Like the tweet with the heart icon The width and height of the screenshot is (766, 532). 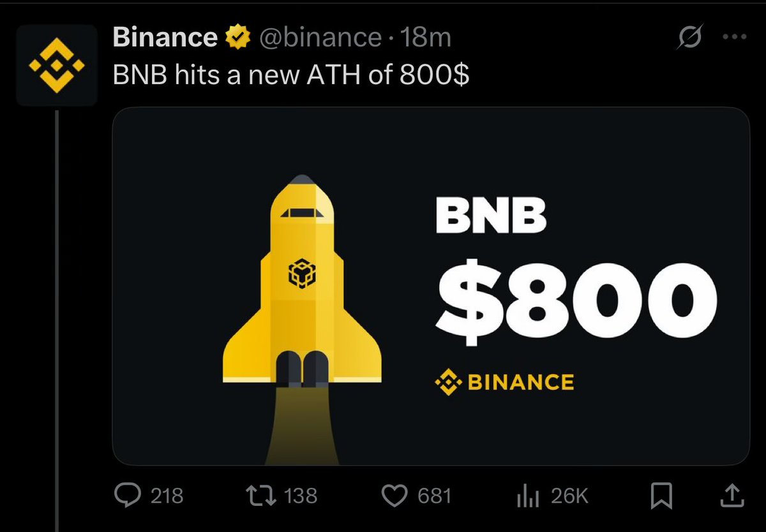pyautogui.click(x=395, y=496)
